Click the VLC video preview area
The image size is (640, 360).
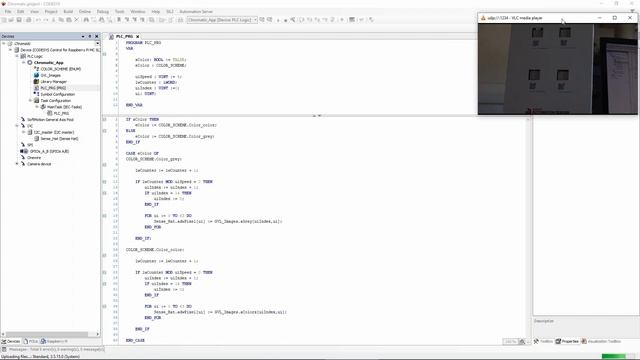click(x=557, y=69)
